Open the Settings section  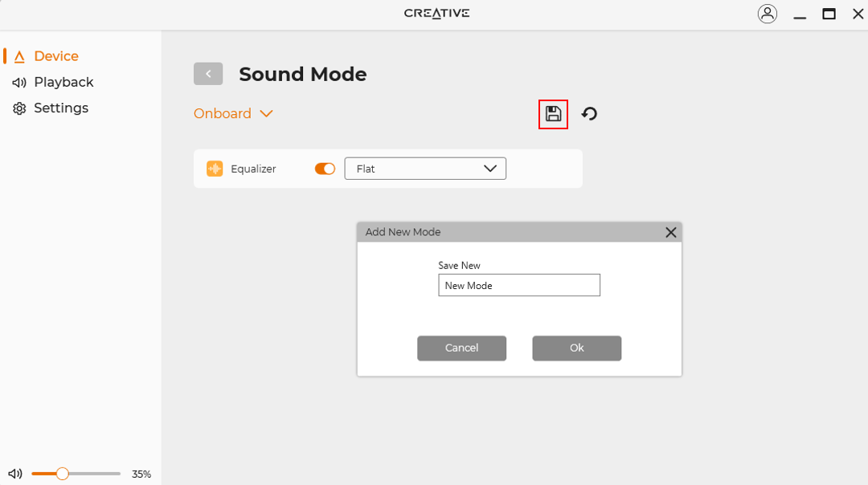point(60,108)
